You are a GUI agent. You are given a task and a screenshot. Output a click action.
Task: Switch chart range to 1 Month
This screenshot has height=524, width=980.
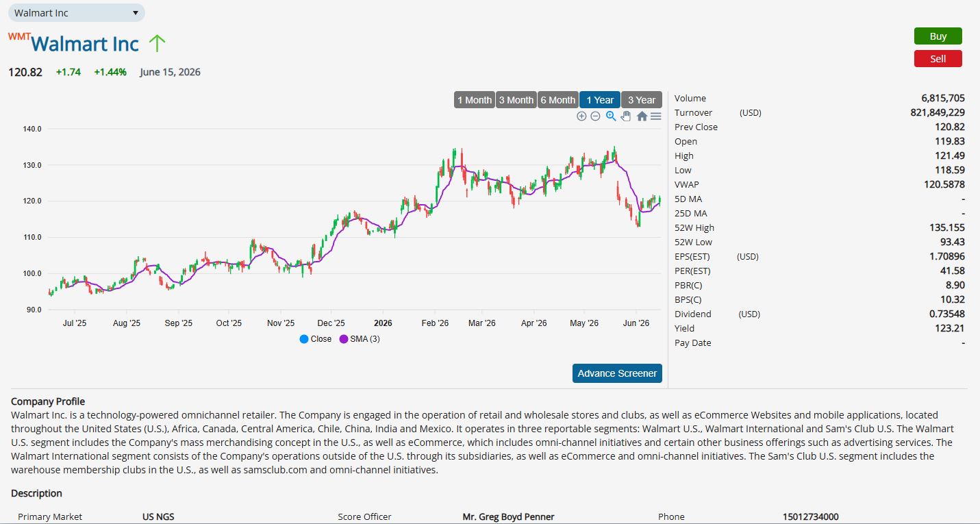[475, 100]
